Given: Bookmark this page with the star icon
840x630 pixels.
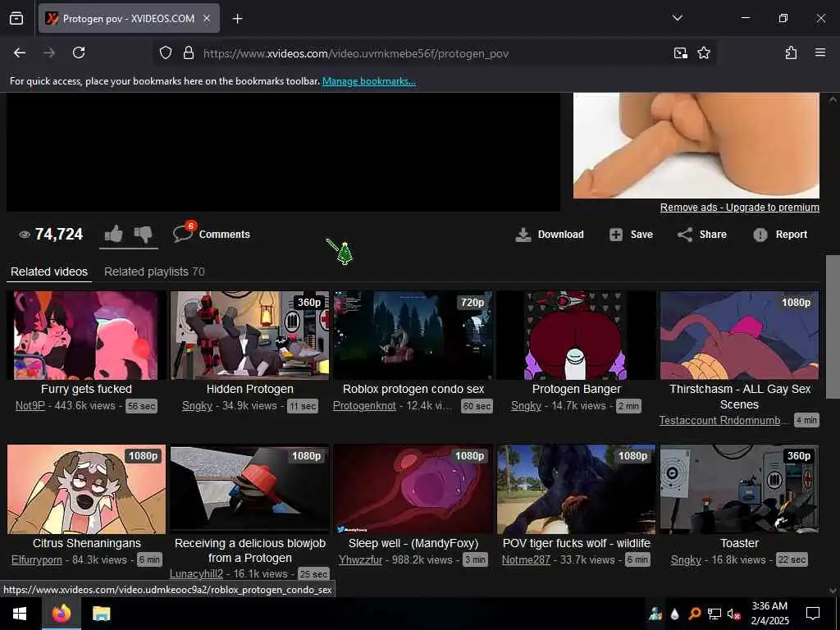Looking at the screenshot, I should tap(703, 52).
